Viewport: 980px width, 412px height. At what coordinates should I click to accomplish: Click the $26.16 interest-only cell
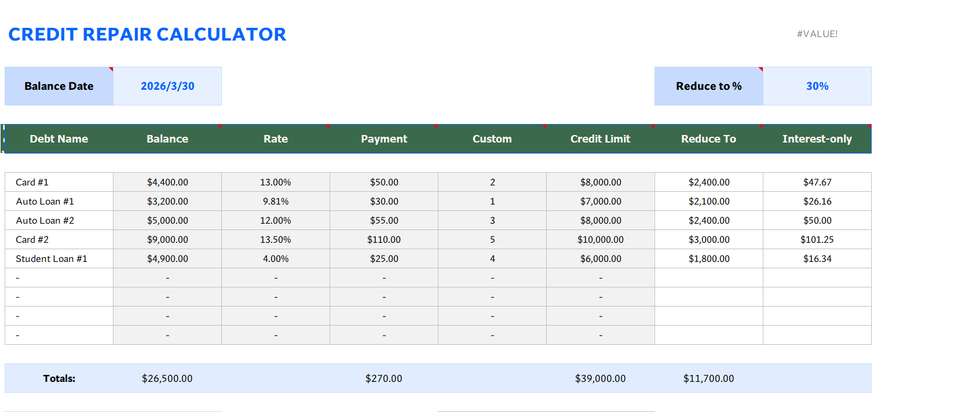click(817, 201)
